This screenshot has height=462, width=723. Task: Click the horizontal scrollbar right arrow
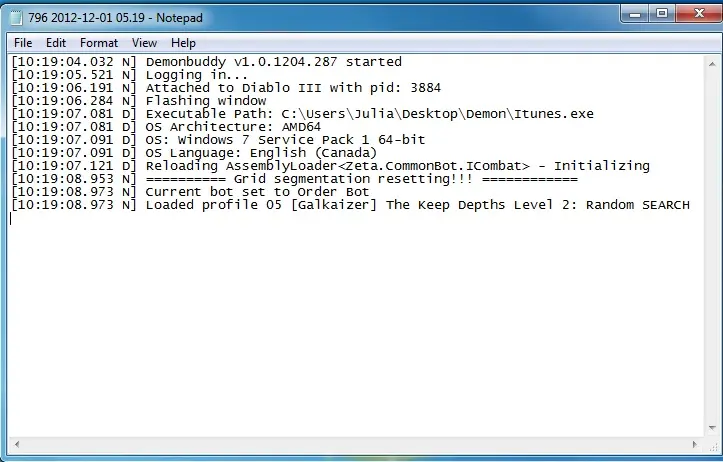point(695,444)
